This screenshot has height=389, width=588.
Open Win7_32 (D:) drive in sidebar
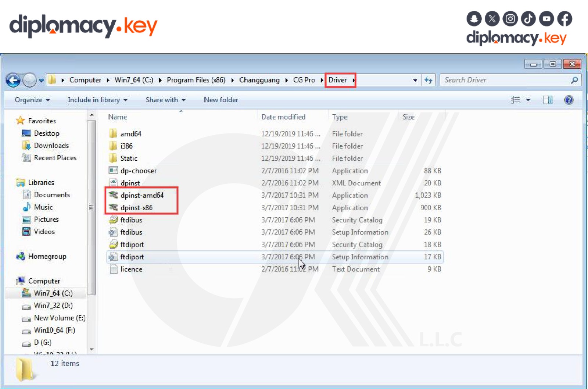tap(53, 306)
